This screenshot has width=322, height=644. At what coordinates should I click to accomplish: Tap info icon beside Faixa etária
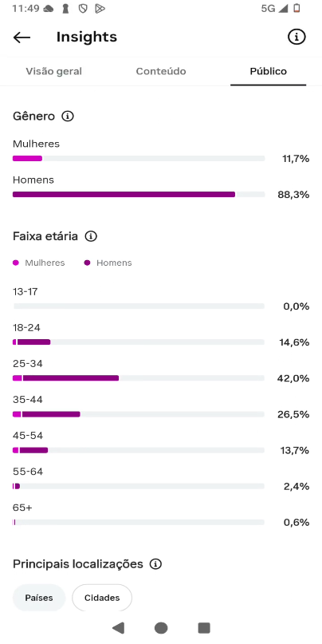tap(91, 236)
